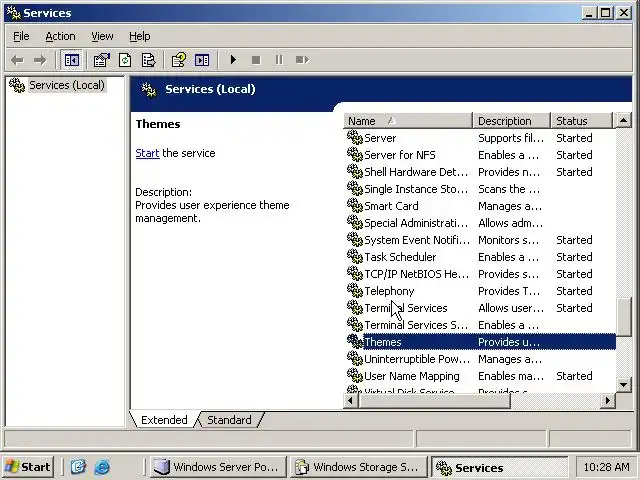Viewport: 640px width, 480px height.
Task: Sort by the Name column header
Action: 407,121
